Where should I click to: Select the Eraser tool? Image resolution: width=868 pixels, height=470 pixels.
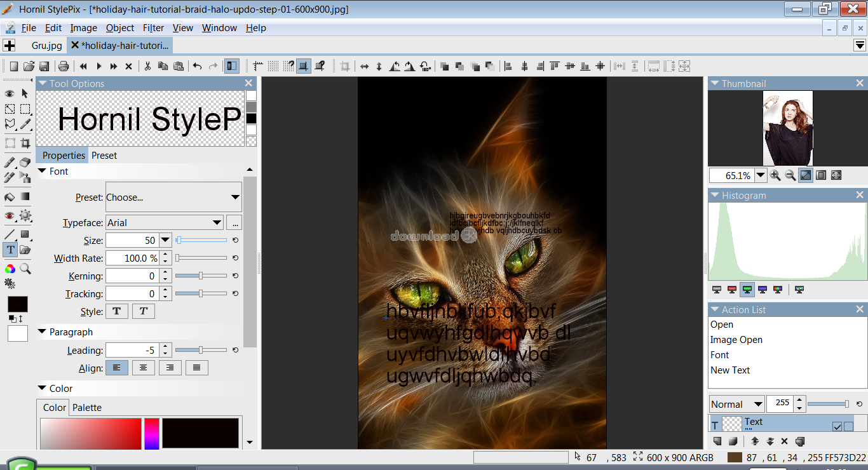tap(25, 163)
